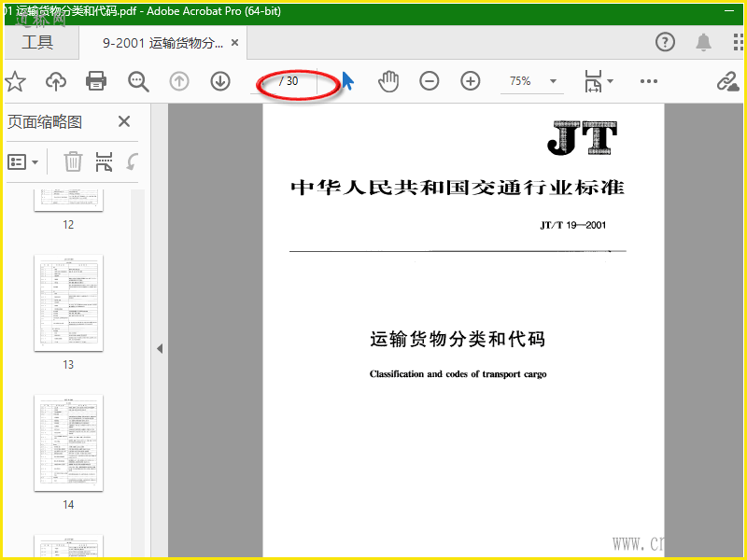This screenshot has height=560, width=747.
Task: Select page 13 thumbnail
Action: 68,303
